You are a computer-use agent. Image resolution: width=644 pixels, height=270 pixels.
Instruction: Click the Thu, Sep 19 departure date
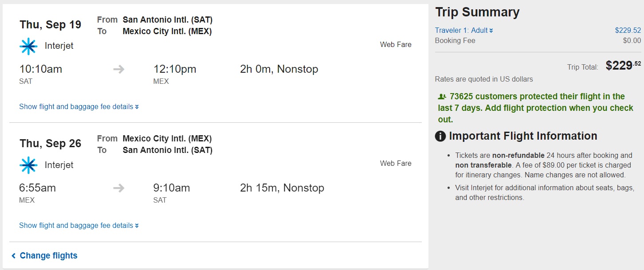click(x=50, y=25)
